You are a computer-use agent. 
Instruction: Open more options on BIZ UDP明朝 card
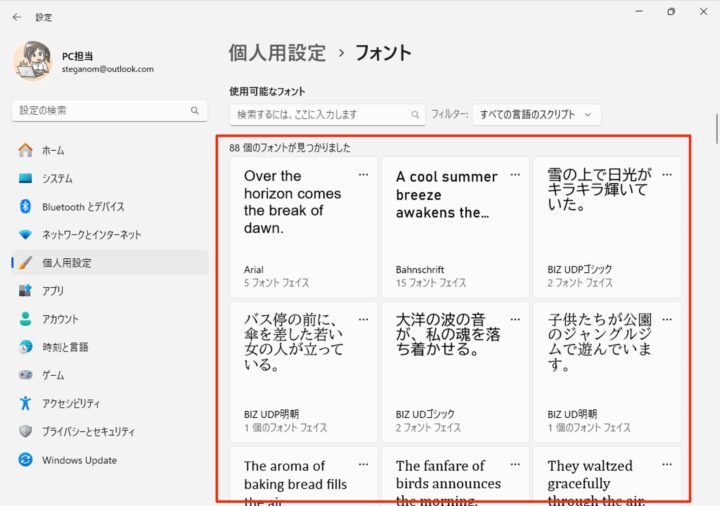click(363, 319)
